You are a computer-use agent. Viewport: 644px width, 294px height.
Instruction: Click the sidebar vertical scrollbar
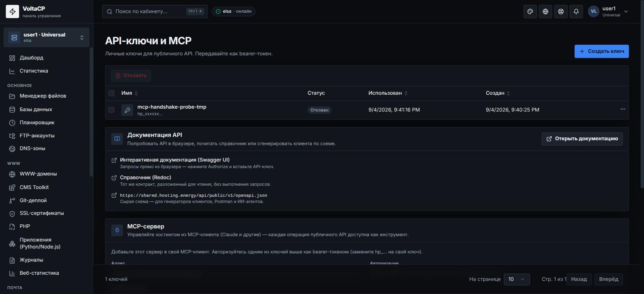[x=92, y=113]
